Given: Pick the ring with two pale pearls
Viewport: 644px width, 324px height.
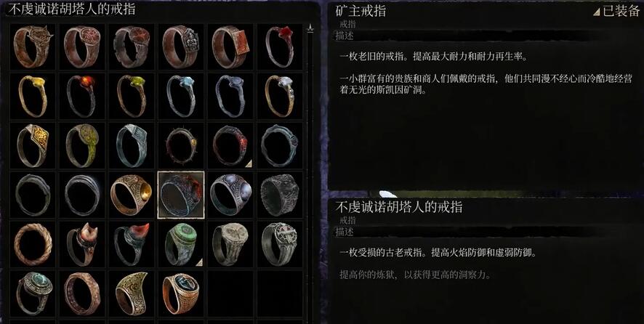Looking at the screenshot, I should point(230,195).
